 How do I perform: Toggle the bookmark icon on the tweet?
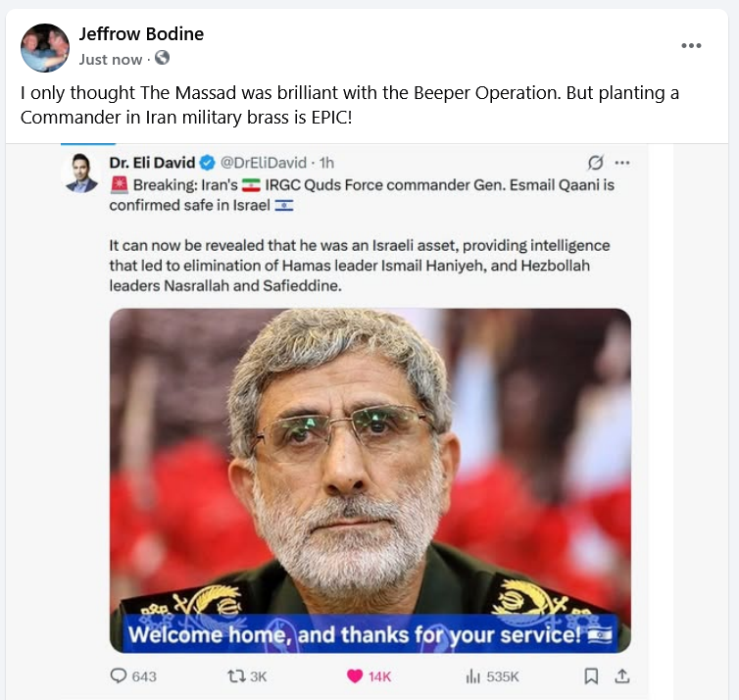coord(591,675)
